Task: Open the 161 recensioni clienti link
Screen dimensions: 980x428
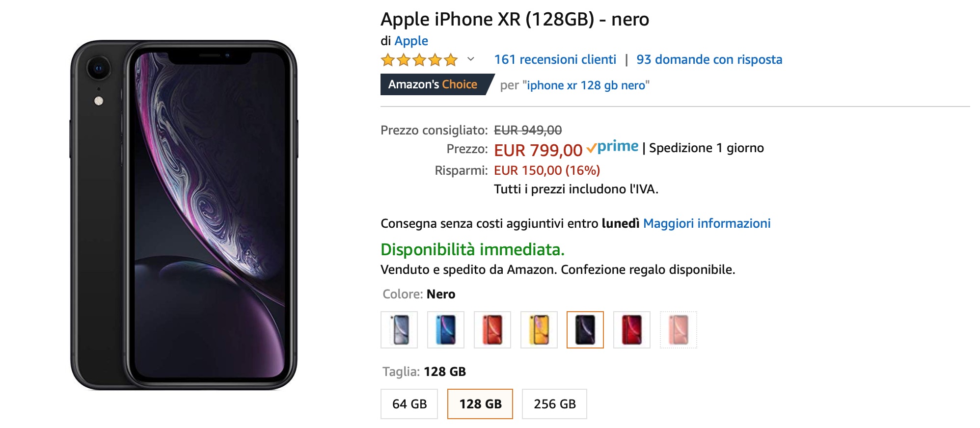Action: (555, 59)
